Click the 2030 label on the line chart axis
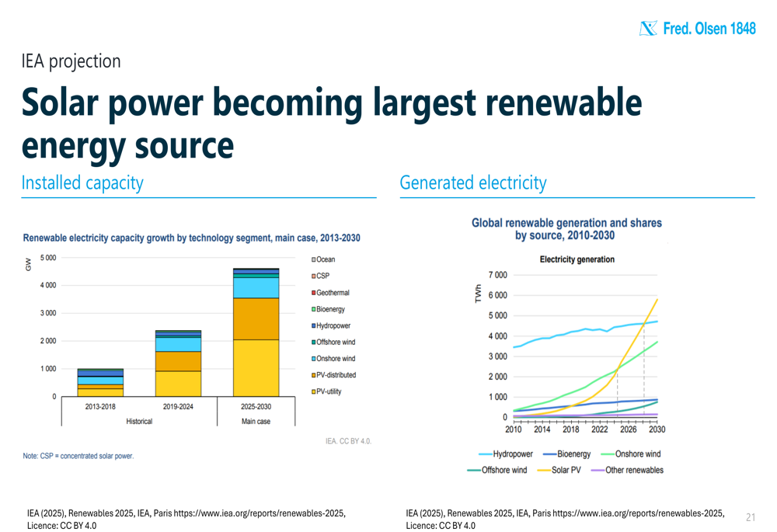Screen dimensions: 777x532 657,429
